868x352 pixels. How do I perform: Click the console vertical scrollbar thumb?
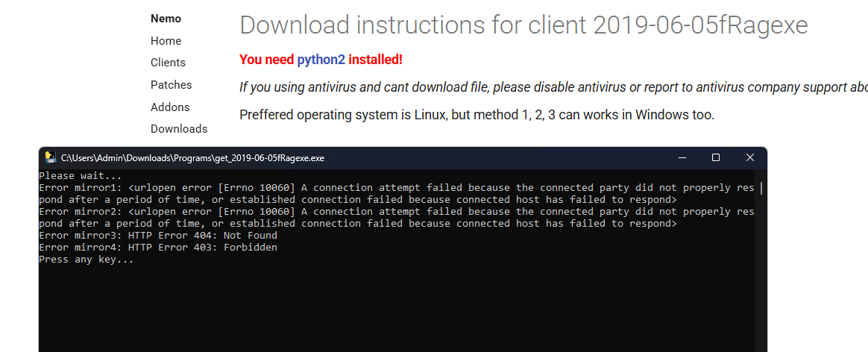[761, 188]
